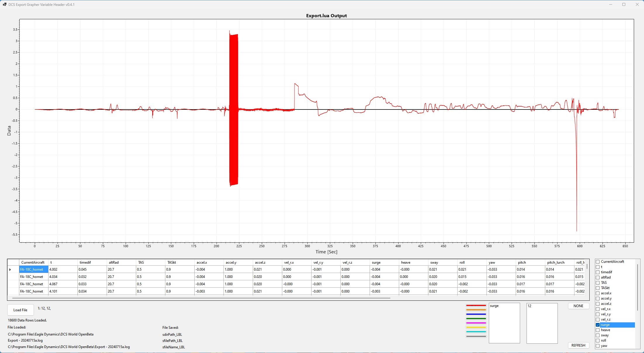Tick the vel_r.z checkbox
The image size is (644, 353).
tap(598, 319)
